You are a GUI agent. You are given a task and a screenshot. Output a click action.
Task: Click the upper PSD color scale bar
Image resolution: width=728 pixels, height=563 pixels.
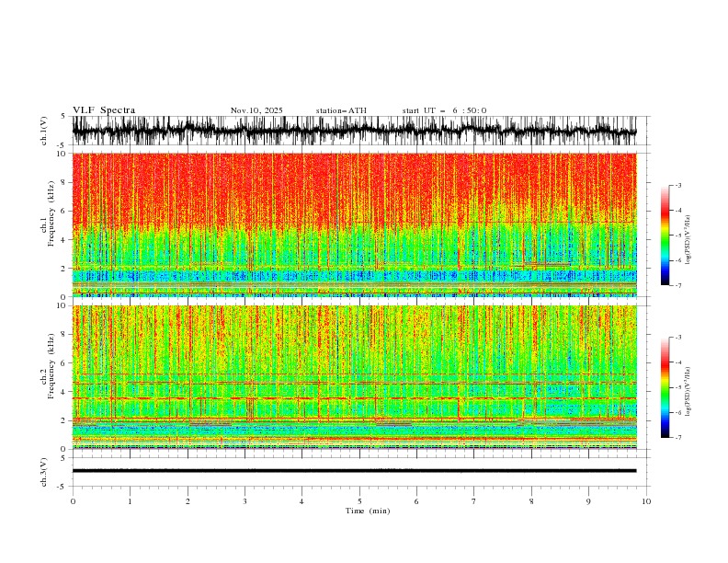665,236
